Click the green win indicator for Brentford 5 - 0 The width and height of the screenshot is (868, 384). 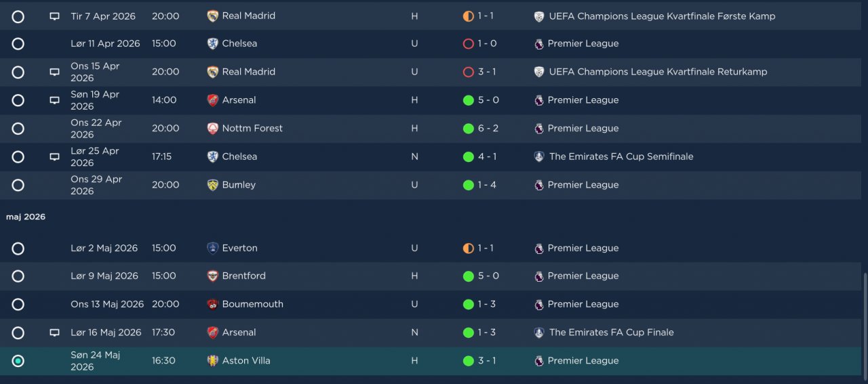pyautogui.click(x=468, y=276)
